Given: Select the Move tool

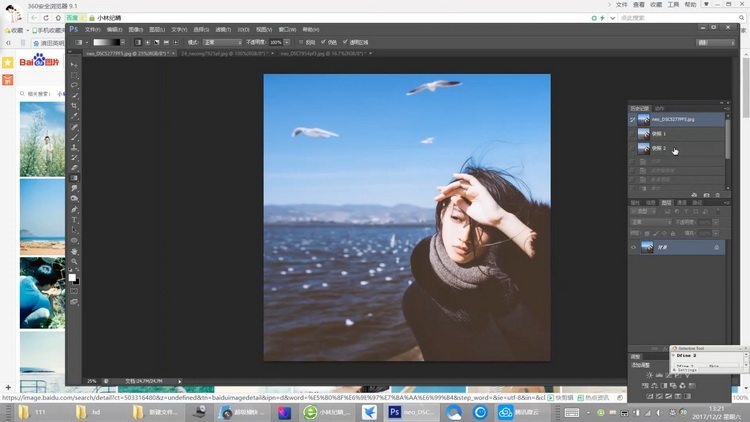Looking at the screenshot, I should (x=74, y=65).
